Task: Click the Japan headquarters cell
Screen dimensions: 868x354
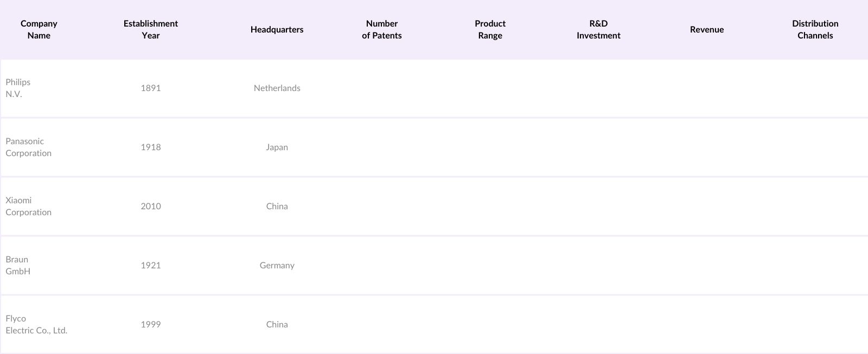Action: 277,147
